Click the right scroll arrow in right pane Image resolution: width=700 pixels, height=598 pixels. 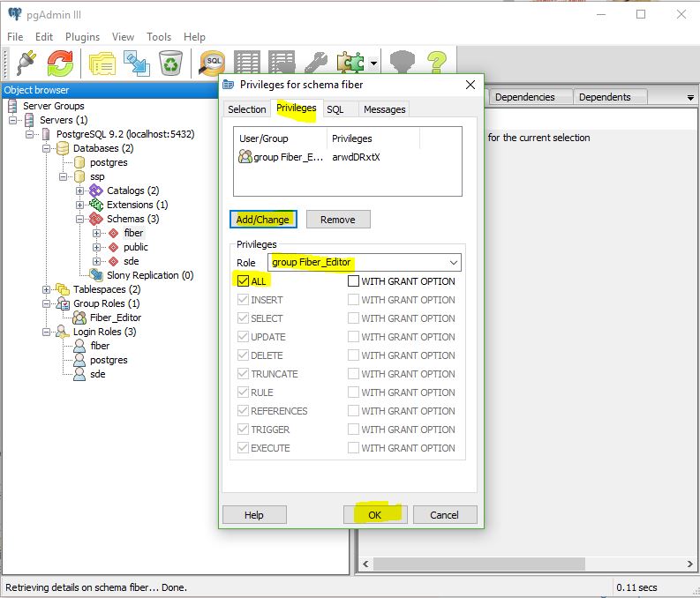point(689,564)
